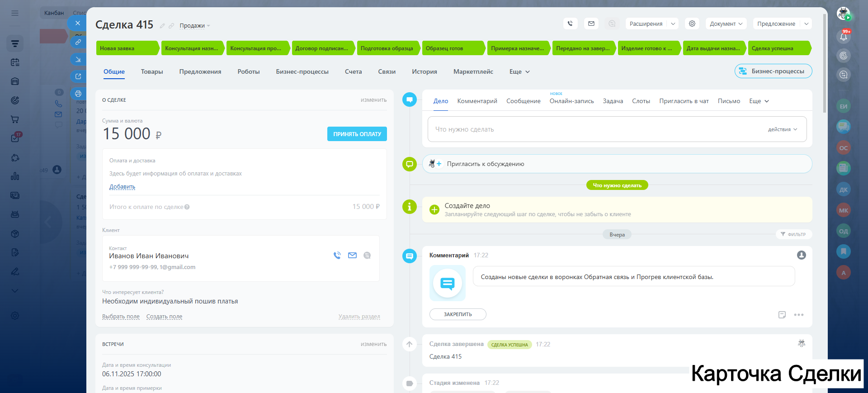868x393 pixels.
Task: Click the email envelope icon in header
Action: tap(591, 24)
